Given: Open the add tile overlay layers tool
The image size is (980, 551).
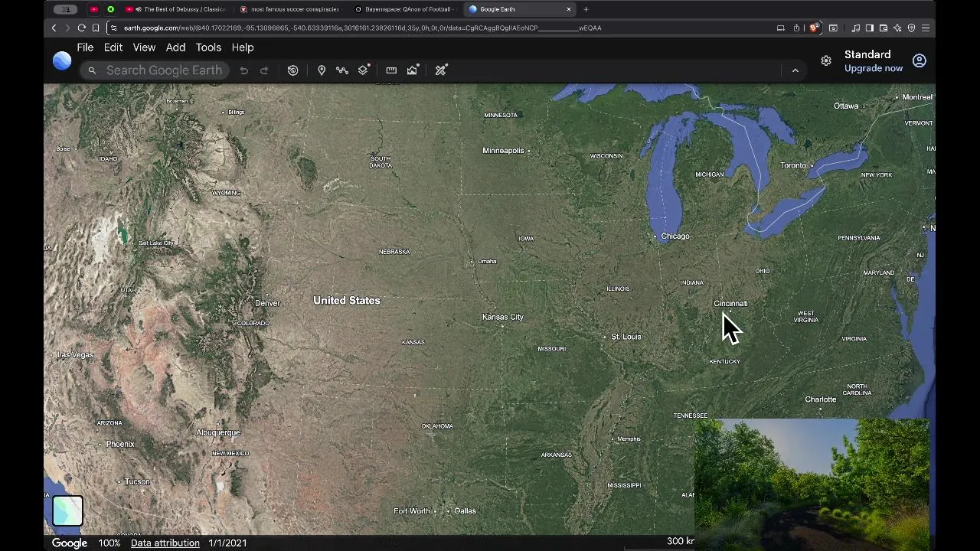Looking at the screenshot, I should [364, 70].
